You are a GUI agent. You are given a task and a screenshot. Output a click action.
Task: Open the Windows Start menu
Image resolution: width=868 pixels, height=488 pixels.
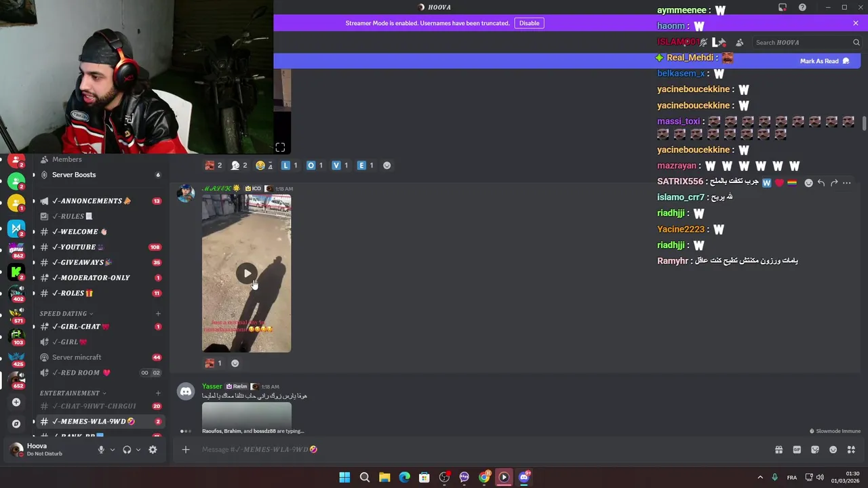coord(344,477)
